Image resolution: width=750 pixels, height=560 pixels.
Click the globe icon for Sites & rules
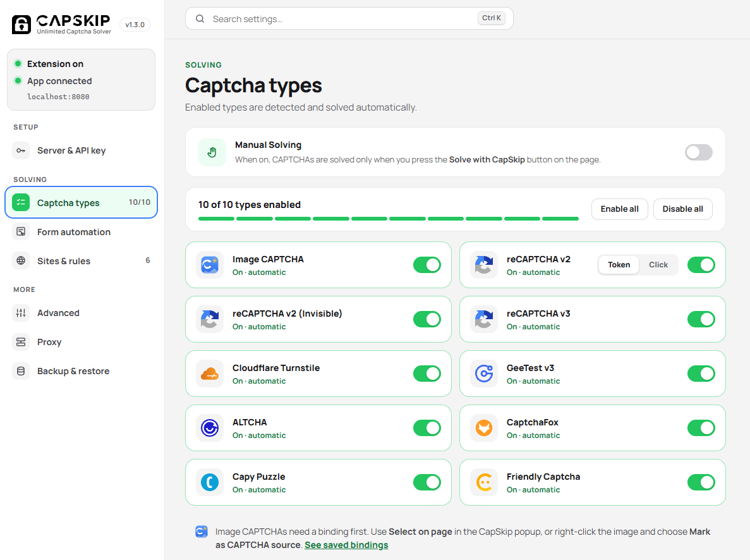[21, 261]
